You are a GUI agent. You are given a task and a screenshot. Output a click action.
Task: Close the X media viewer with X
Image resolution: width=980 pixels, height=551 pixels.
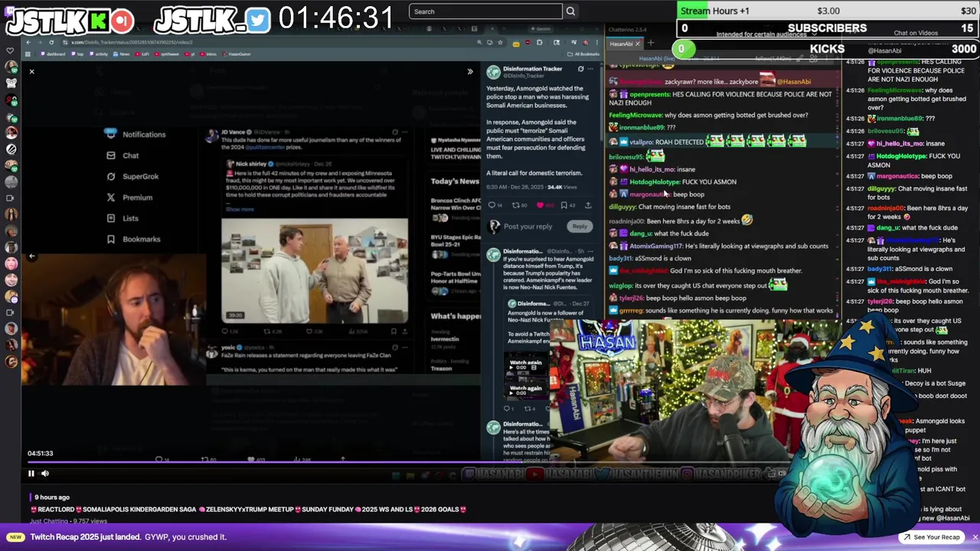click(x=31, y=71)
